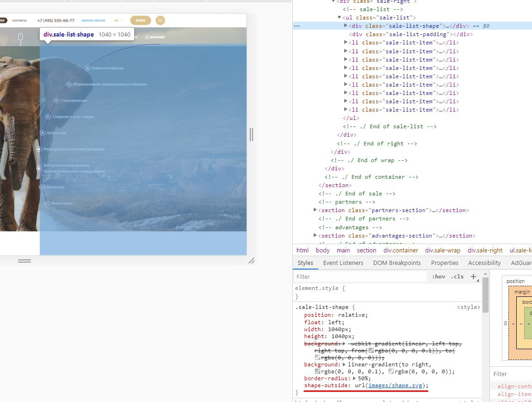The width and height of the screenshot is (532, 402).
Task: Click the bottom viewport height drag handle
Action: 25,261
